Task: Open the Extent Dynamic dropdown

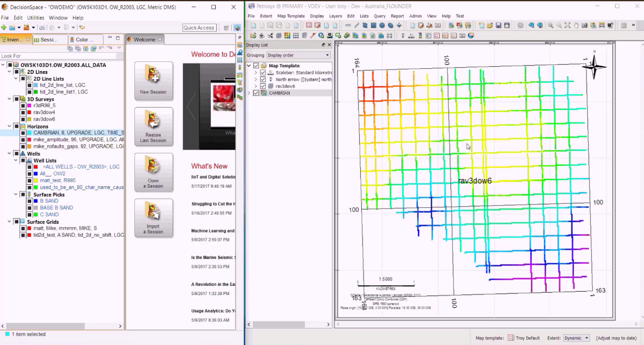Action: point(577,338)
